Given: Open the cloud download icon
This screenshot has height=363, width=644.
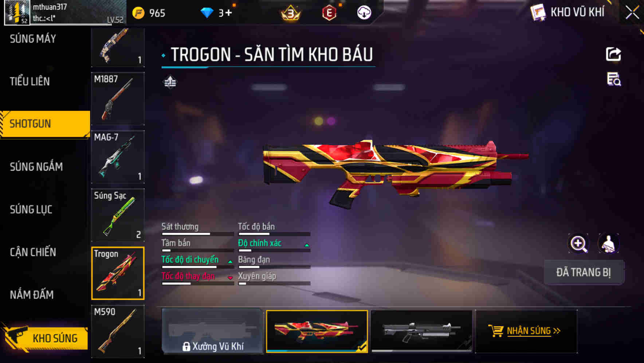Looking at the screenshot, I should (364, 13).
